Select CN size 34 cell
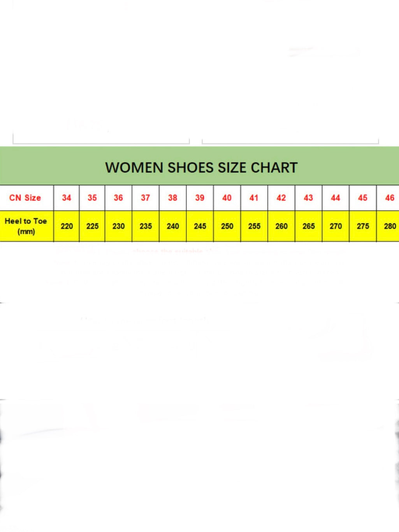Viewport: 399px width, 532px height. [67, 198]
